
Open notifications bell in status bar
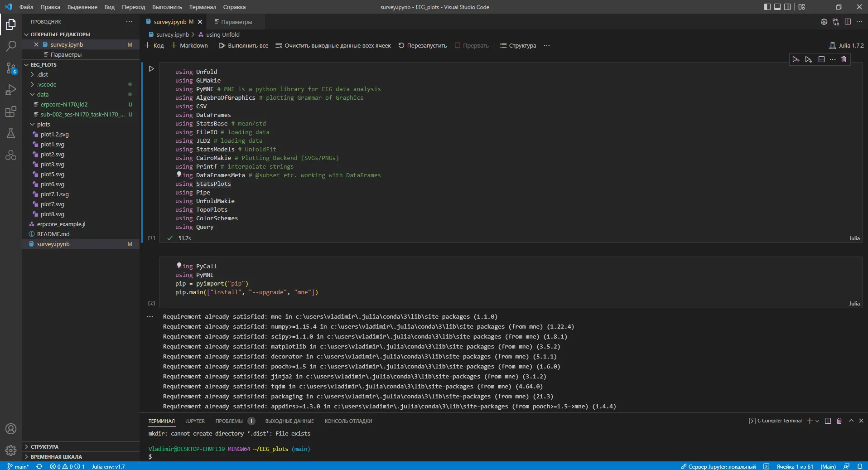[x=860, y=466]
